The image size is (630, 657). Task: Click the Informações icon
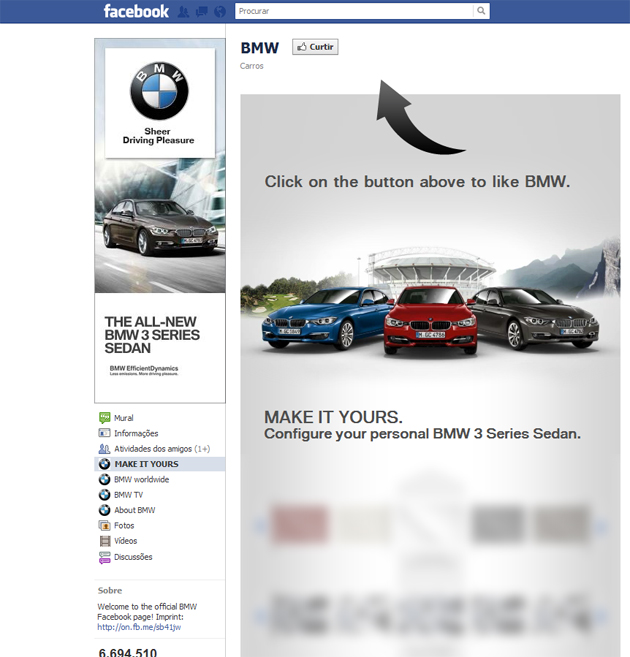pos(104,432)
